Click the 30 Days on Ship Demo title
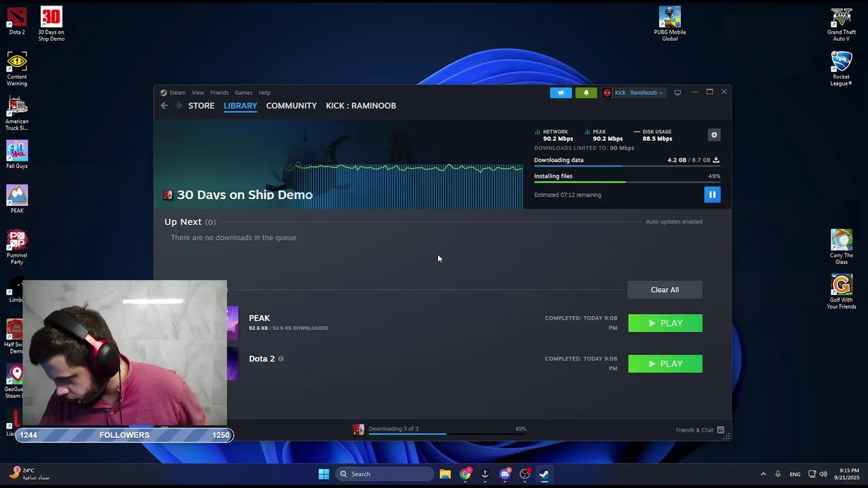This screenshot has width=868, height=488. click(245, 195)
